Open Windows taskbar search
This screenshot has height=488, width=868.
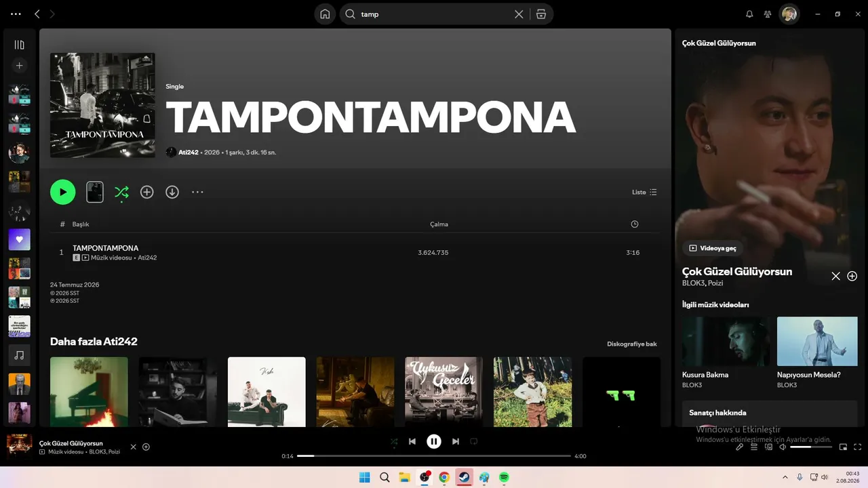click(384, 477)
